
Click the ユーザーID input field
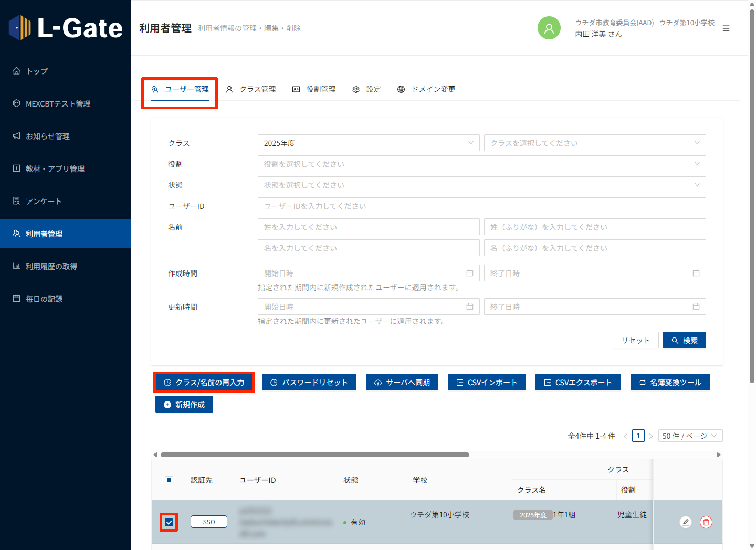481,206
